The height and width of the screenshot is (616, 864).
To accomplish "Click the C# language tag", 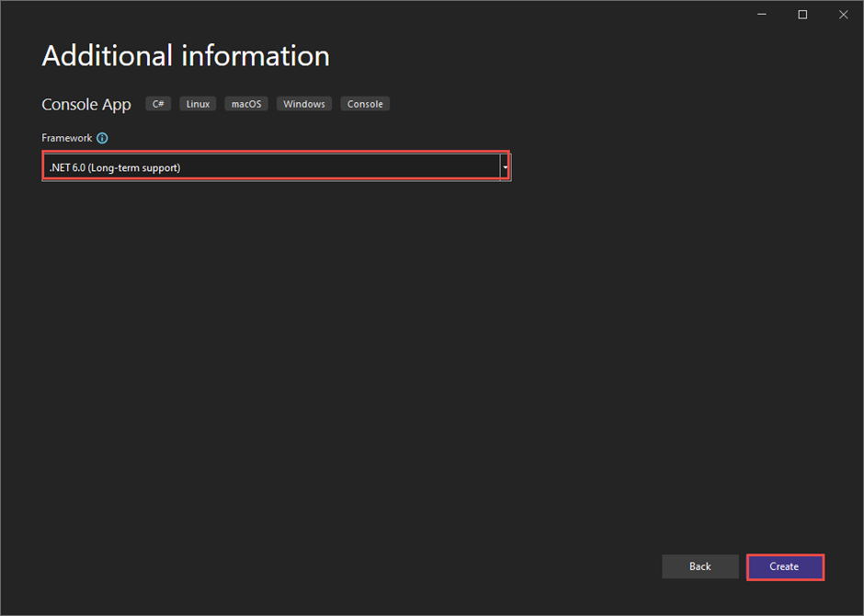I will coord(157,104).
